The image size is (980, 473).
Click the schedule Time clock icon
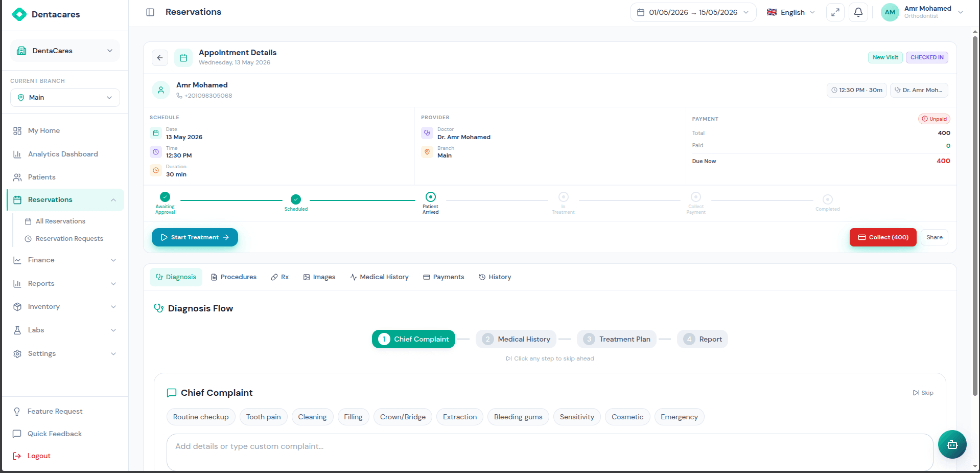pyautogui.click(x=156, y=152)
